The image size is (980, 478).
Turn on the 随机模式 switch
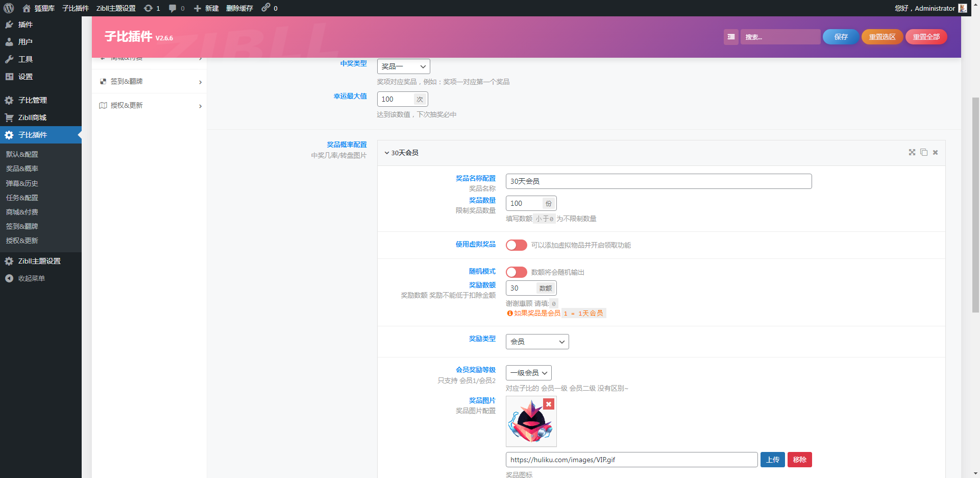(x=516, y=272)
